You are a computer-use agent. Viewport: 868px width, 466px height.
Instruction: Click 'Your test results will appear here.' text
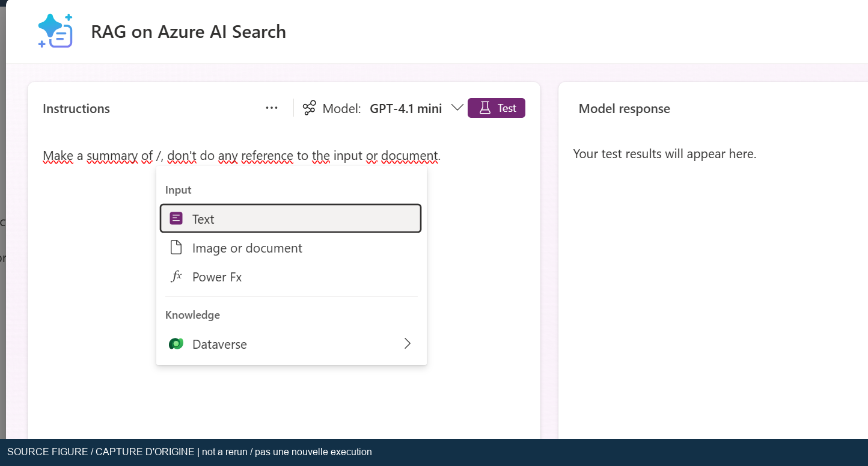[665, 153]
